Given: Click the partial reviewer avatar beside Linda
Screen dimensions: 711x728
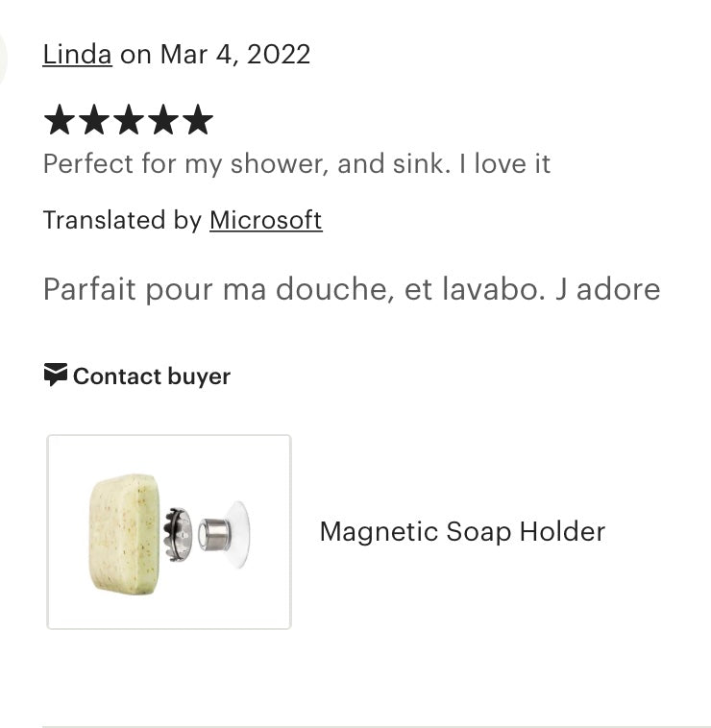Looking at the screenshot, I should tap(3, 56).
